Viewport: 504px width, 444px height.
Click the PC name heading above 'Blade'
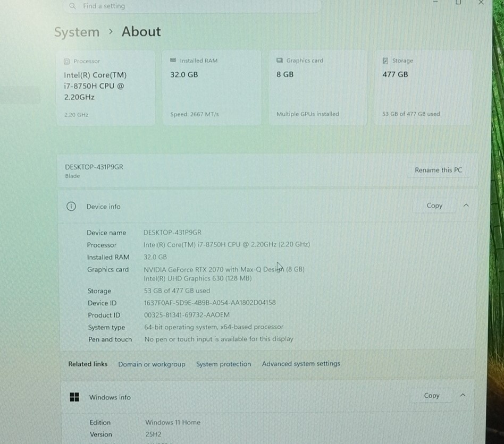click(x=94, y=167)
